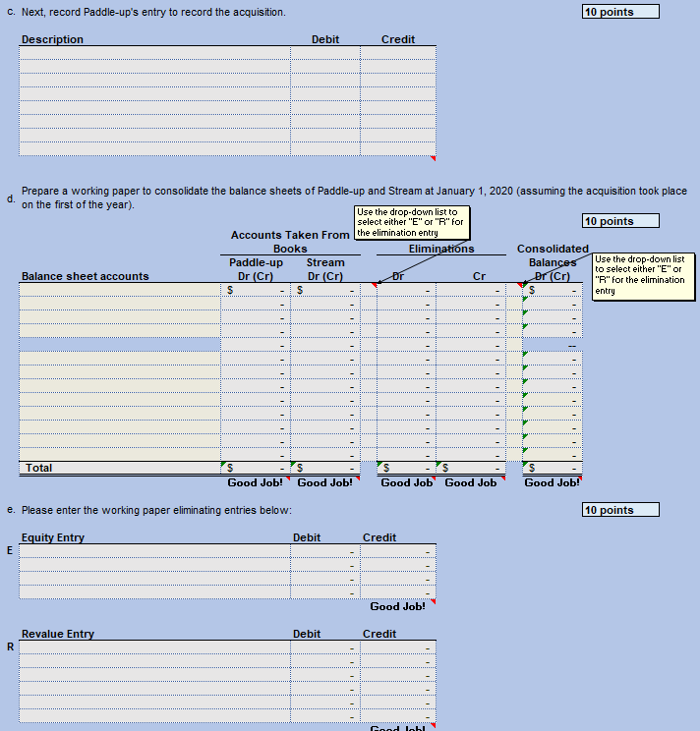Select the Paddle-up cell in the Total row
Screen dimensions: 700x731
coord(255,468)
